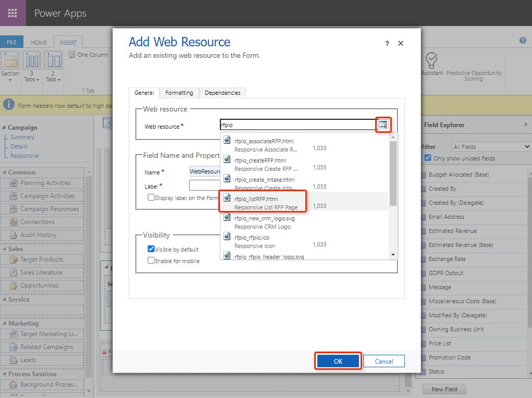
Task: Open the INSERT ribbon tab
Action: pos(68,43)
